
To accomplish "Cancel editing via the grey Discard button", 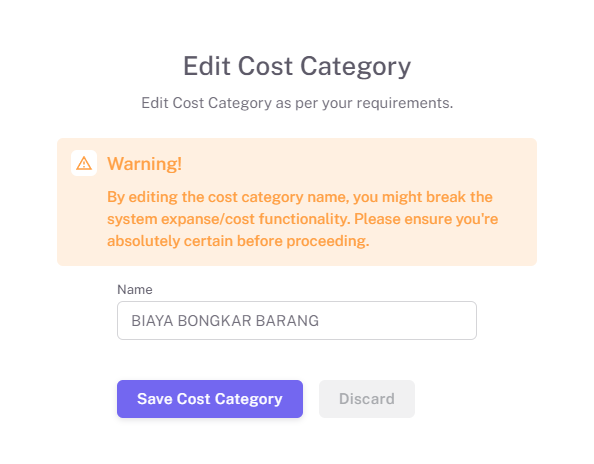I will [x=367, y=399].
